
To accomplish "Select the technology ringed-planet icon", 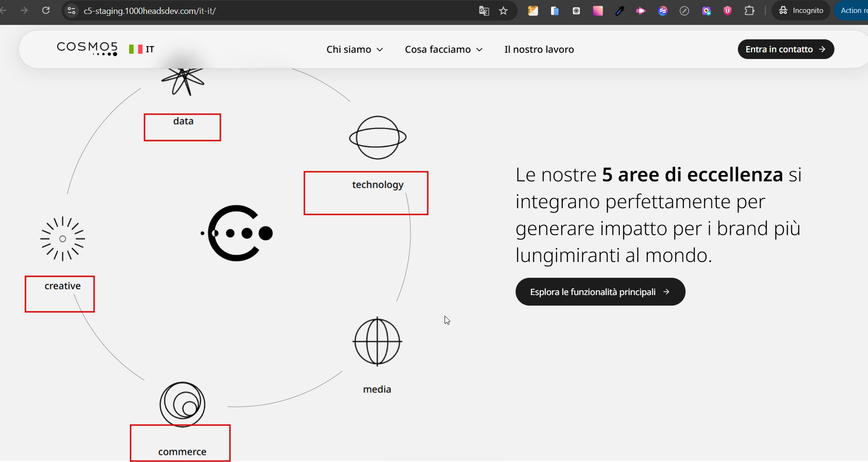I will pyautogui.click(x=378, y=138).
